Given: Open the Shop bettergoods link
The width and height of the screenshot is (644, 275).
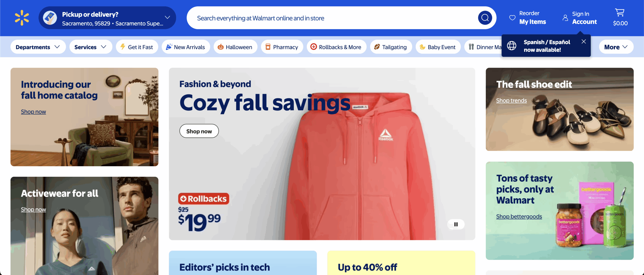Looking at the screenshot, I should [x=519, y=216].
